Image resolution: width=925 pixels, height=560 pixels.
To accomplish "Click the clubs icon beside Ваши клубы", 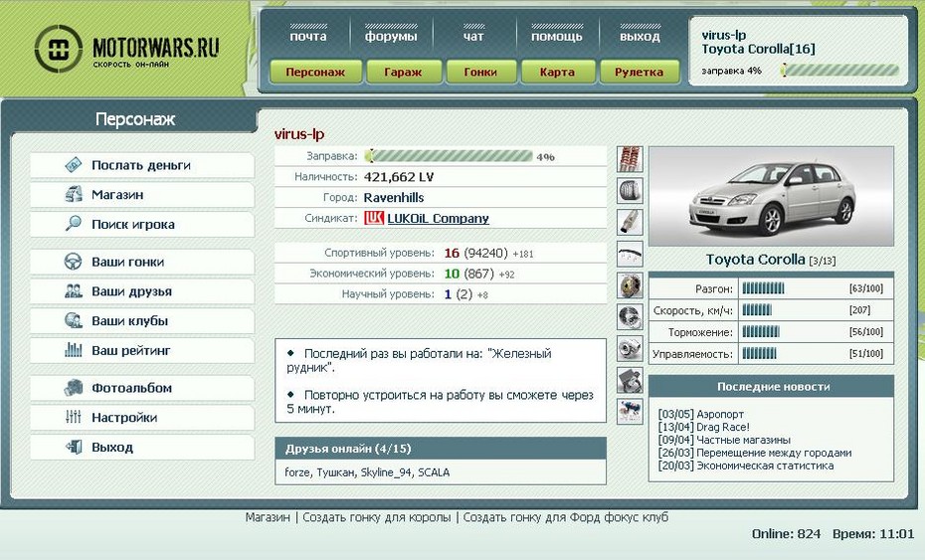I will 74,320.
